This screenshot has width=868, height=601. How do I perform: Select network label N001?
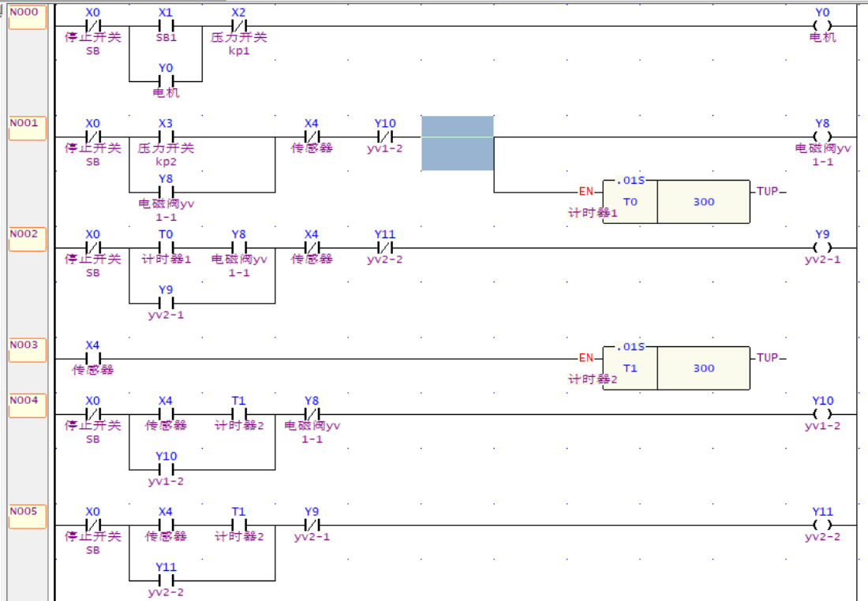tap(27, 127)
